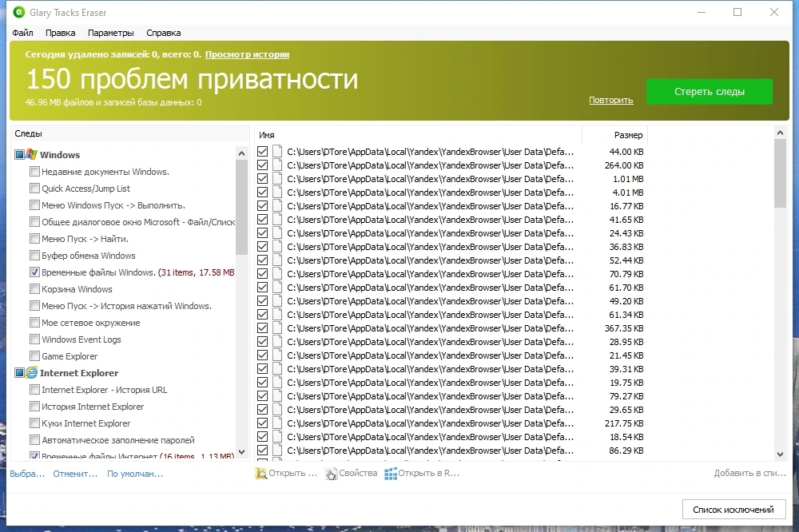Screen dimensions: 799x532
Task: Click the Windows flag icon in the tree
Action: [32, 154]
